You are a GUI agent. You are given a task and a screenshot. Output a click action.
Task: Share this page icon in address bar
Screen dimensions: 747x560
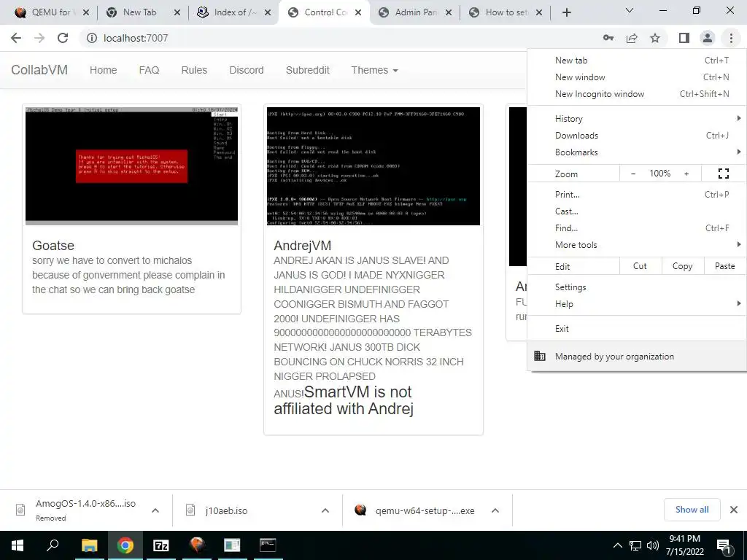[632, 38]
